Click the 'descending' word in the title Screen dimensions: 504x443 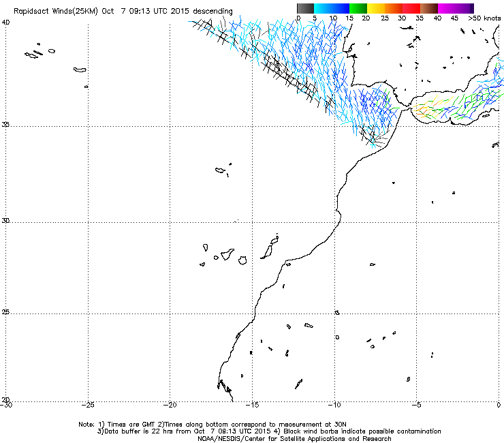click(212, 12)
